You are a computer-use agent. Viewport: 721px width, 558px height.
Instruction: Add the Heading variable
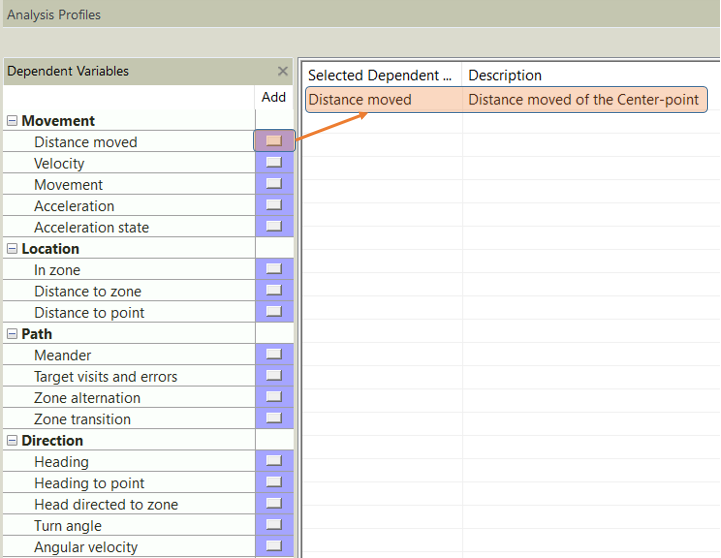(x=274, y=460)
